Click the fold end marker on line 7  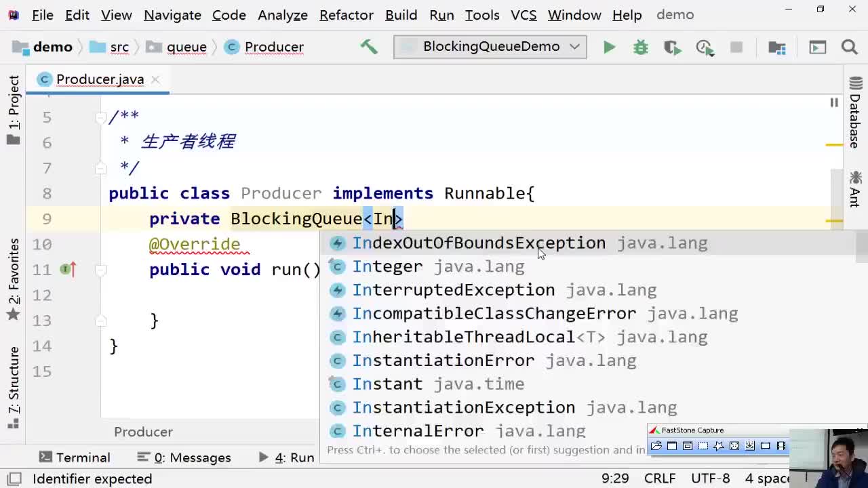point(100,167)
